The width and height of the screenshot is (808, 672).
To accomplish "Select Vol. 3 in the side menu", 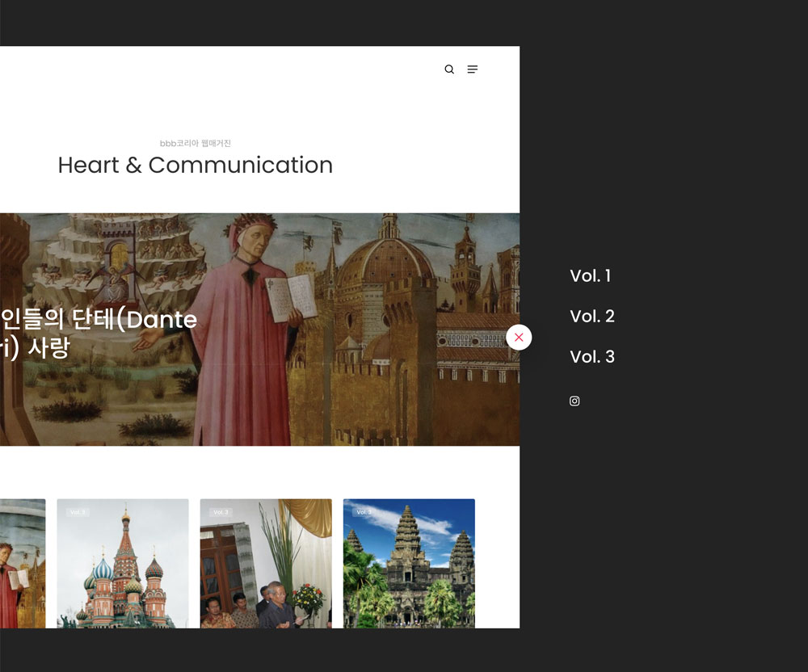I will coord(592,356).
